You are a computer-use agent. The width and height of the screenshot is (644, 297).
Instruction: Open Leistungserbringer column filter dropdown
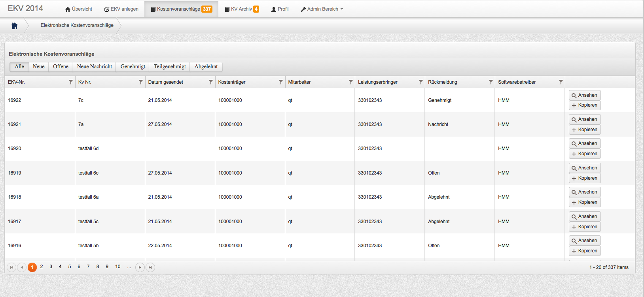point(420,82)
